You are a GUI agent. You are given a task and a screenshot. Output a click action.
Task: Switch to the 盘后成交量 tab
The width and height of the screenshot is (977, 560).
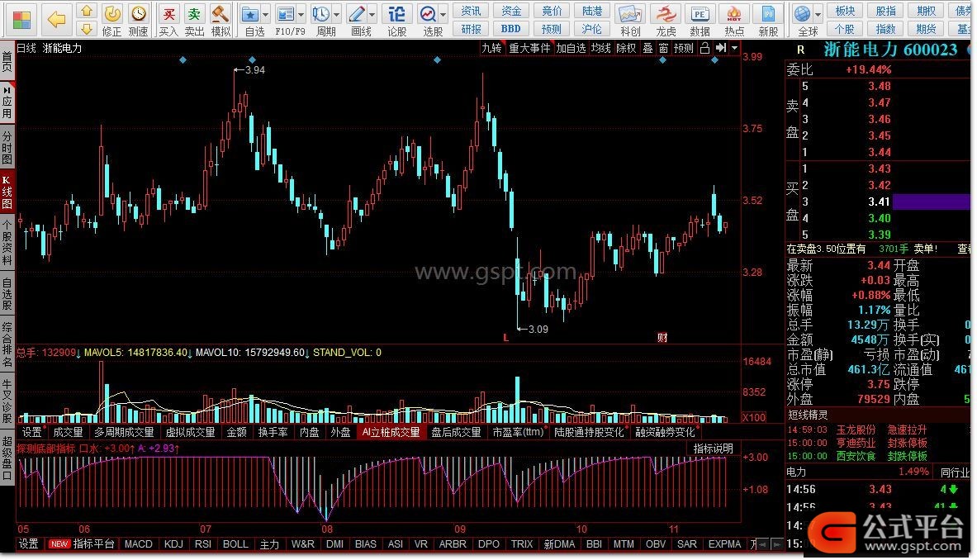tap(456, 432)
